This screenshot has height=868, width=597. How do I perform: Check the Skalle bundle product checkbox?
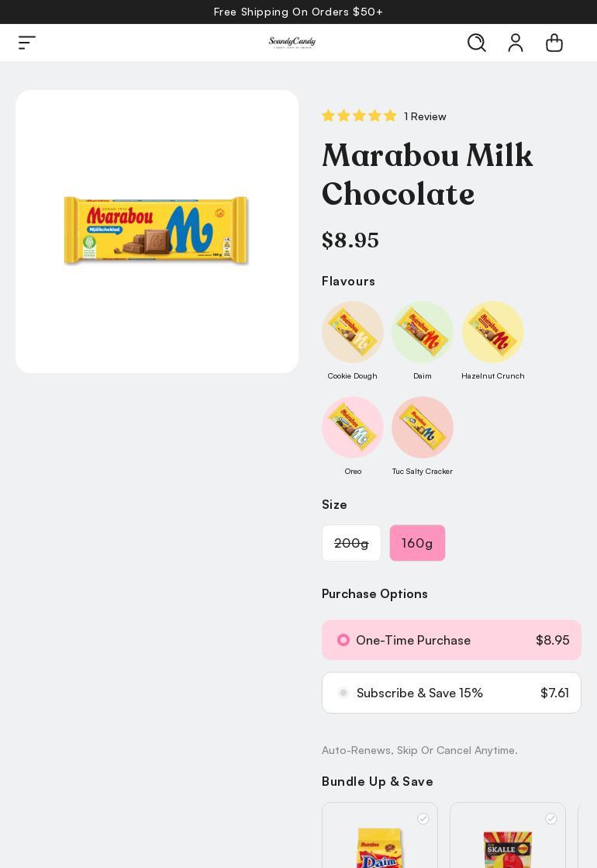551,818
